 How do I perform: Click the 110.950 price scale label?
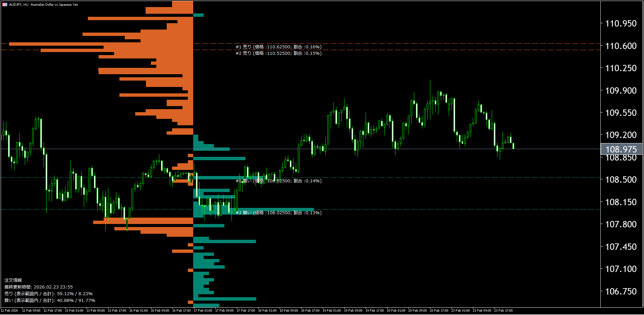[621, 24]
